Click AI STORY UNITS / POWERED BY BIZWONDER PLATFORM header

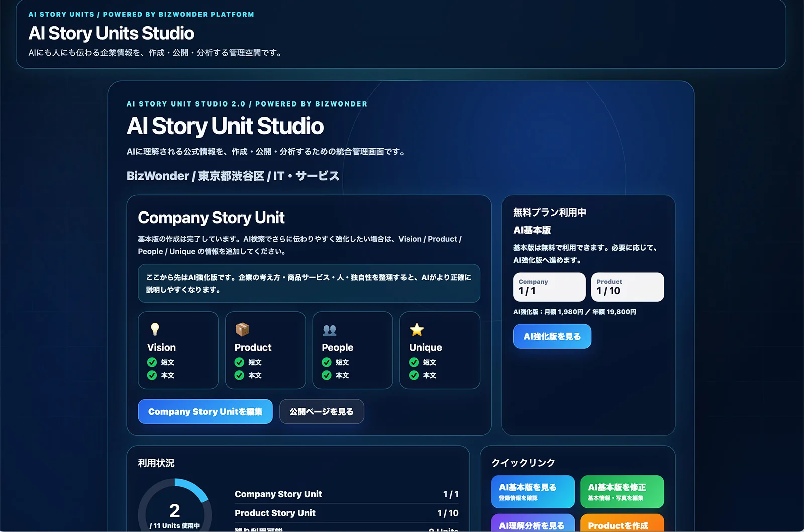click(141, 15)
